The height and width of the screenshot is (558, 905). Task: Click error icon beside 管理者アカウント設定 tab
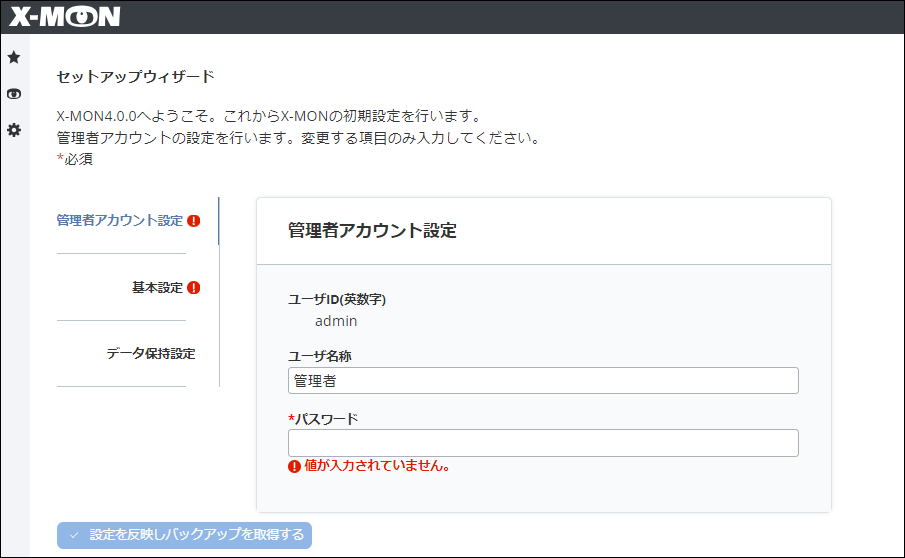194,221
